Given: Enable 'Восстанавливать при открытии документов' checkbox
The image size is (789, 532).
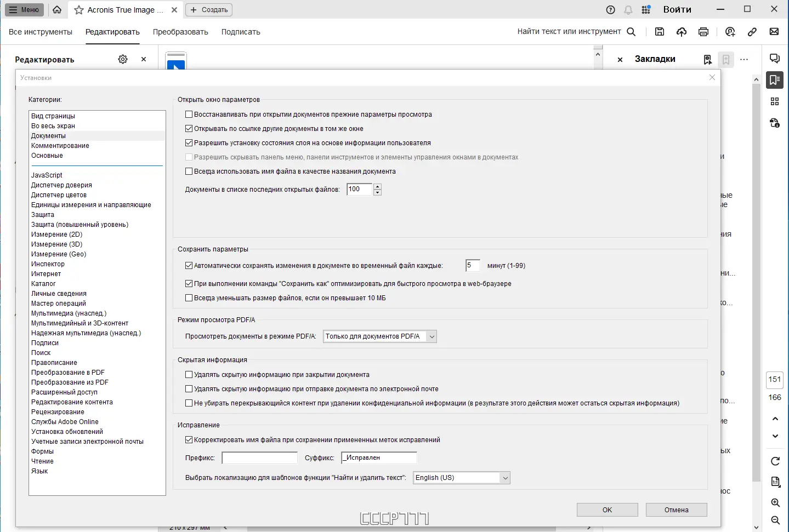Looking at the screenshot, I should pos(189,115).
